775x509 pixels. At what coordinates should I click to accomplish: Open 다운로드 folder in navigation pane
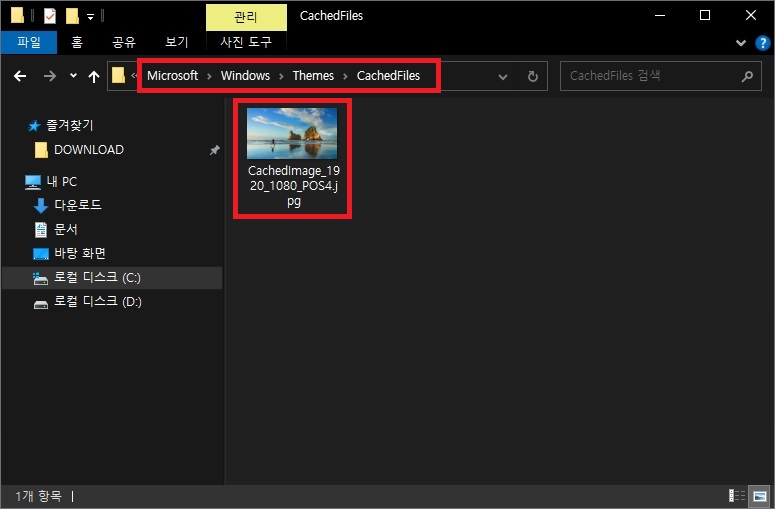pos(78,205)
